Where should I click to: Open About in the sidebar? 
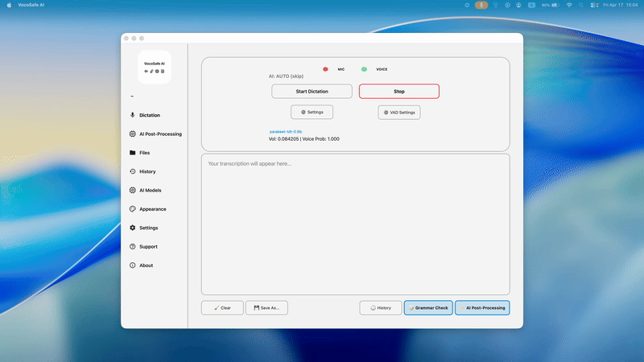(142, 265)
